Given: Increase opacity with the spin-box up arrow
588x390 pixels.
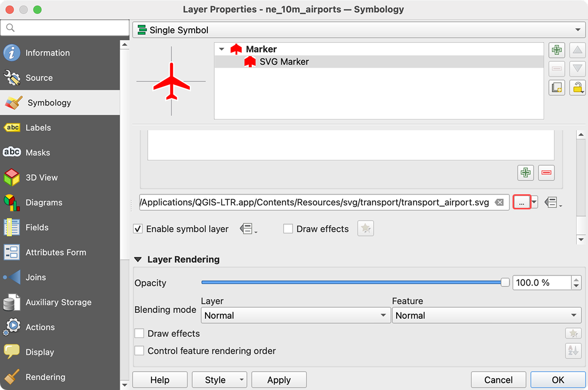Looking at the screenshot, I should click(576, 279).
